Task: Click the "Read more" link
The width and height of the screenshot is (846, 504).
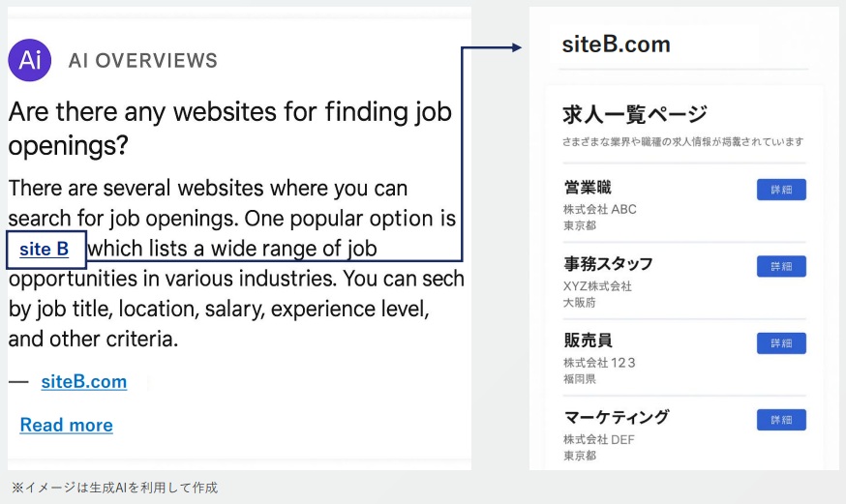Action: (x=66, y=425)
